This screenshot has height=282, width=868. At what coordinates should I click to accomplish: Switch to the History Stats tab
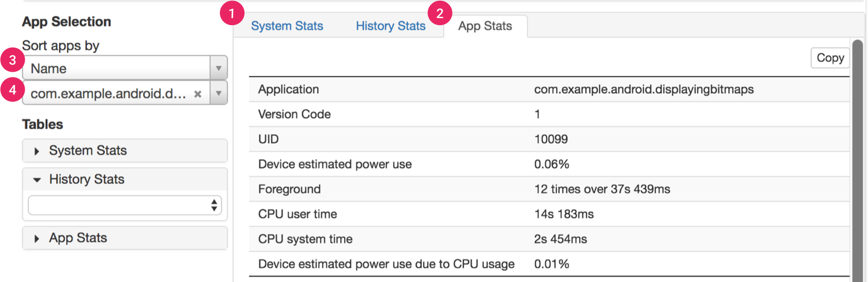point(390,26)
